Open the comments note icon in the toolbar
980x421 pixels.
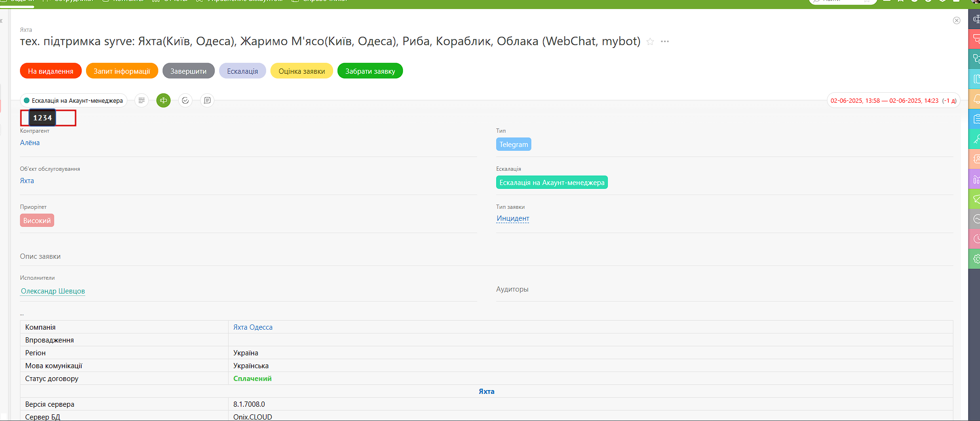207,100
